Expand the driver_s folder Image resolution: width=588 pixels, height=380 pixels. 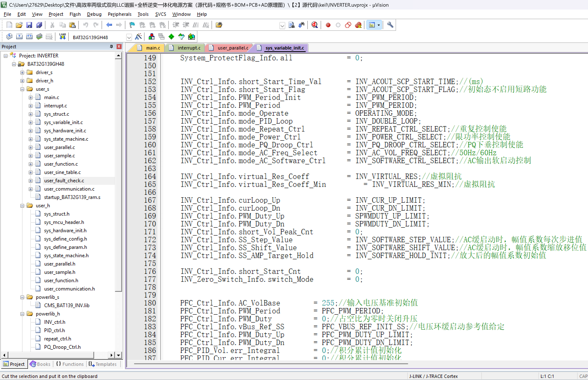[x=22, y=72]
